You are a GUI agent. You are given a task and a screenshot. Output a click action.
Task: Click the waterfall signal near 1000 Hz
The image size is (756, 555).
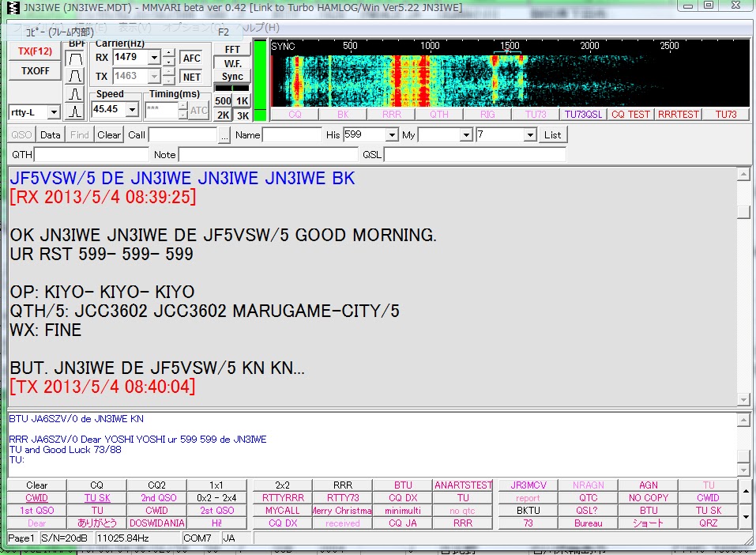click(x=424, y=80)
